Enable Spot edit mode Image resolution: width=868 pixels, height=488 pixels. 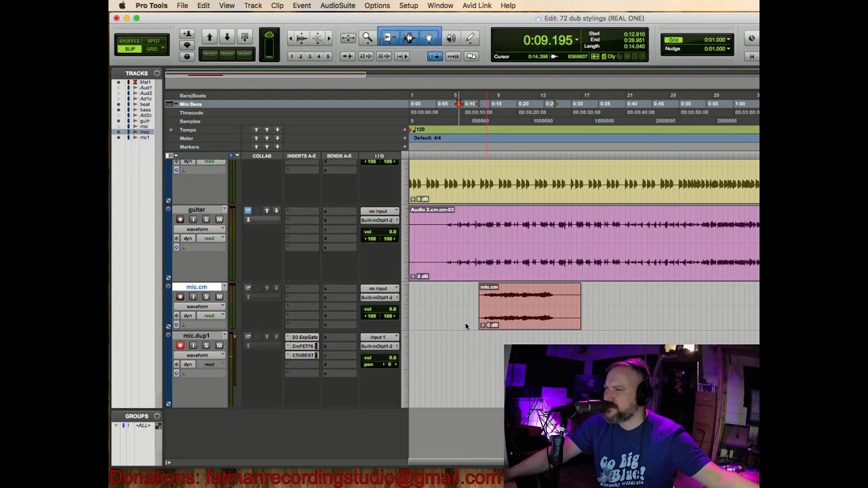pos(153,41)
